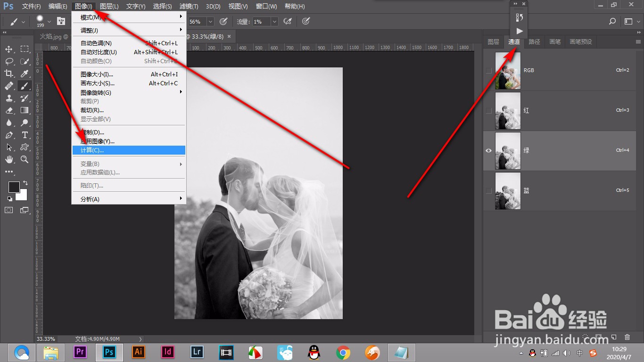Reset to default black and white colors
Image resolution: width=644 pixels, height=362 pixels.
[10, 199]
